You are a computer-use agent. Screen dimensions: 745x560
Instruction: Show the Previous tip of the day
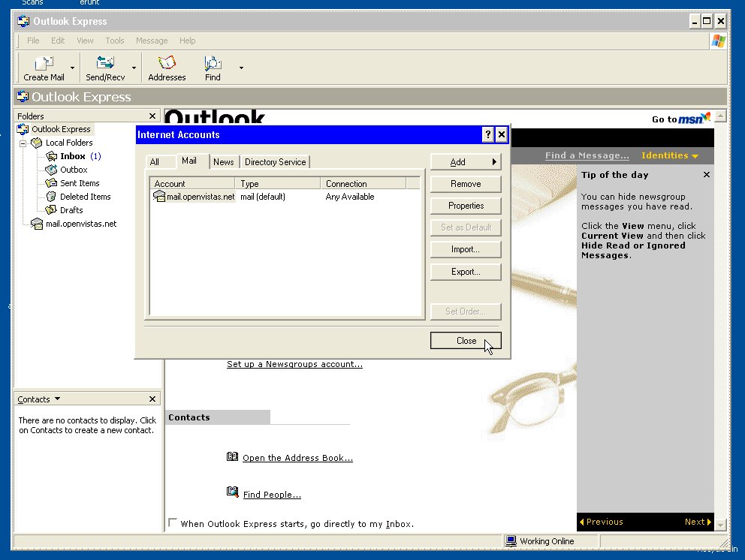[x=601, y=522]
